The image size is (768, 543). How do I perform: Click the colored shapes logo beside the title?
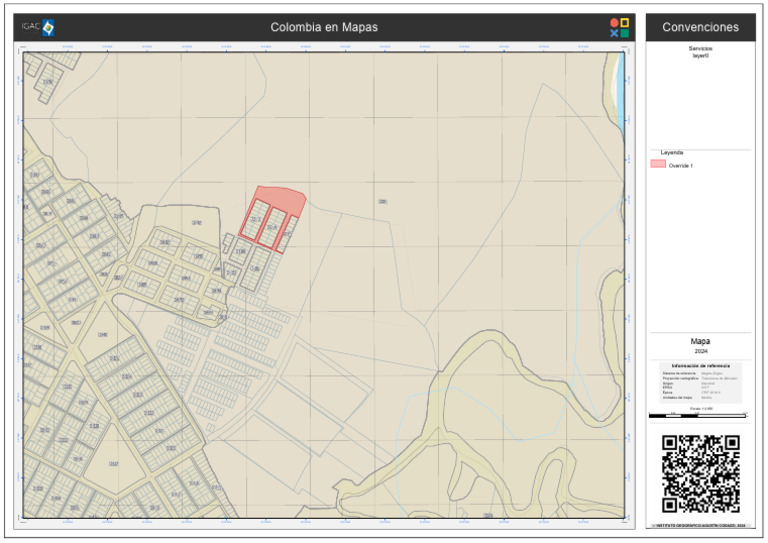619,27
